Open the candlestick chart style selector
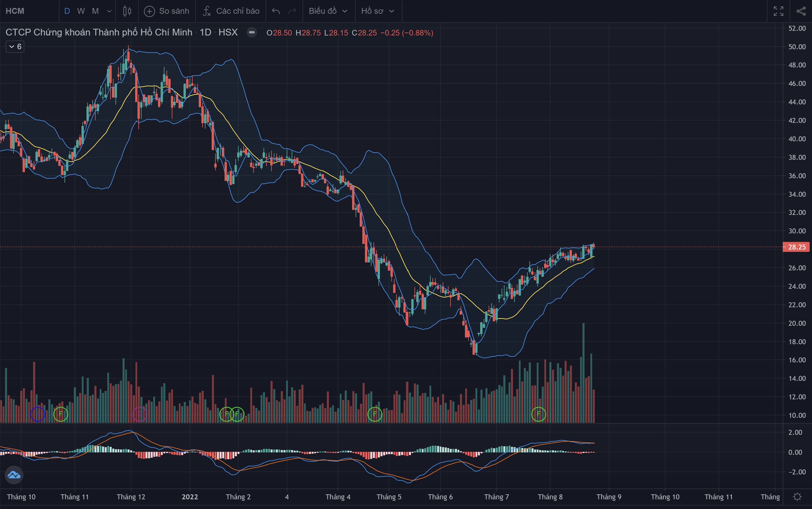Screen dimensions: 812x509 click(x=127, y=11)
